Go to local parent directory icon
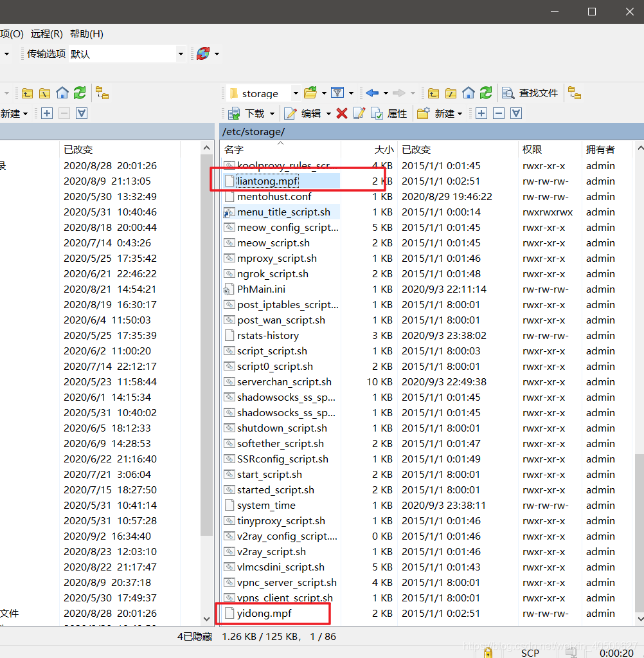This screenshot has height=658, width=644. coord(27,93)
